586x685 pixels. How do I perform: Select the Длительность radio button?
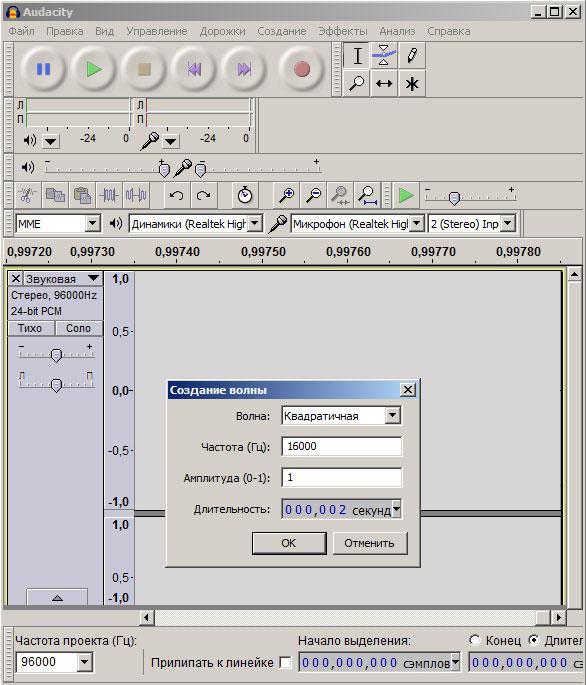(x=534, y=640)
